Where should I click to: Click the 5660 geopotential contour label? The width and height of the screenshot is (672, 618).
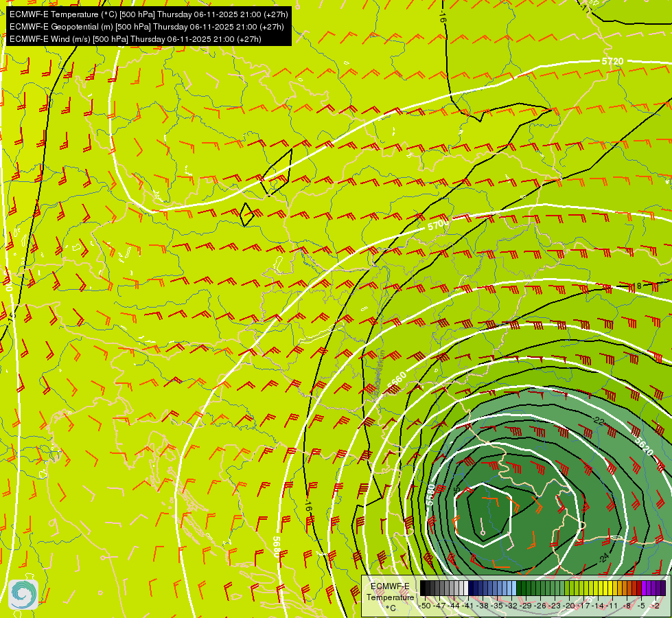click(397, 381)
